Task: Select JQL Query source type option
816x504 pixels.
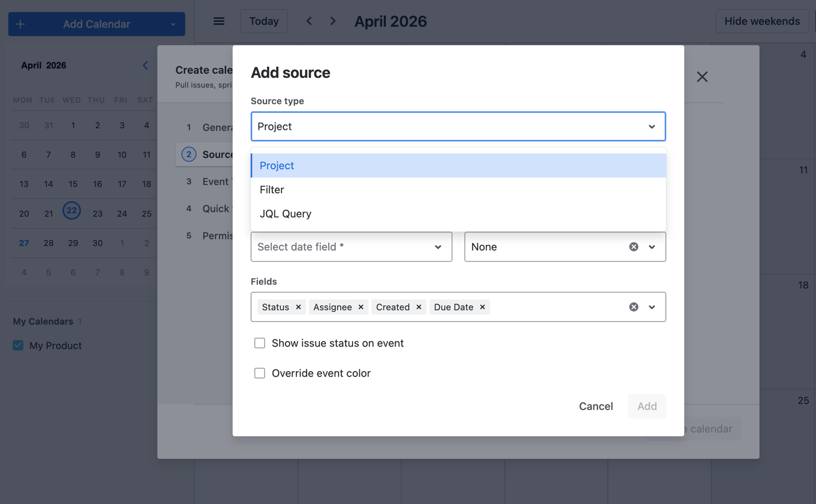Action: [285, 214]
